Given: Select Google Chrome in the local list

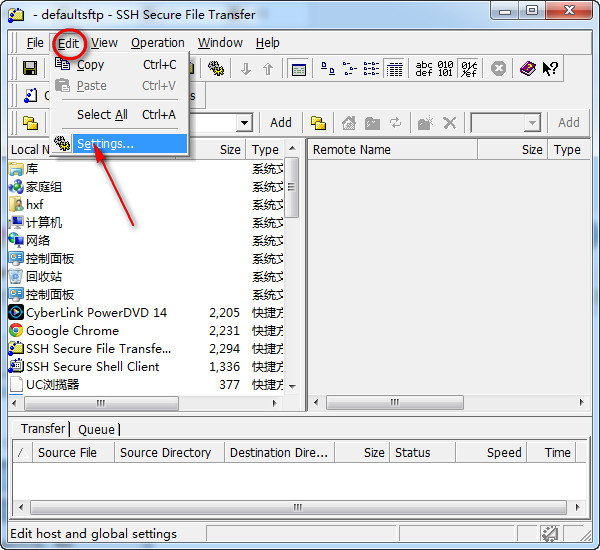Looking at the screenshot, I should point(72,331).
